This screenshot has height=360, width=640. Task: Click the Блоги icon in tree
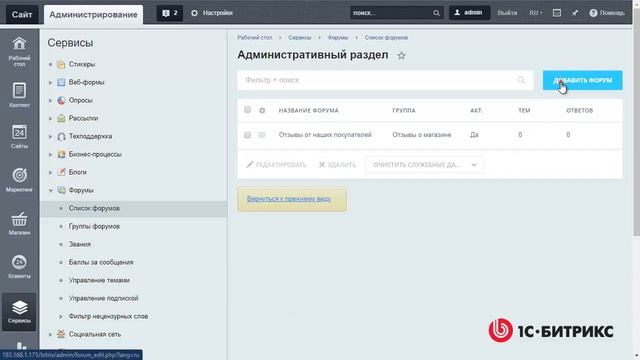(61, 172)
